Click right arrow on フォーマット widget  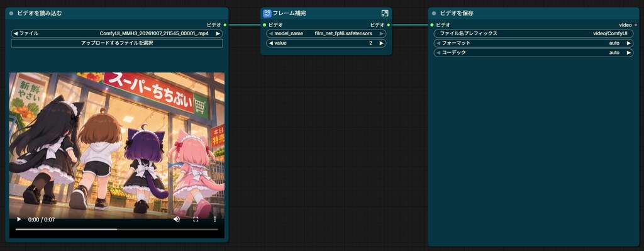(x=629, y=43)
